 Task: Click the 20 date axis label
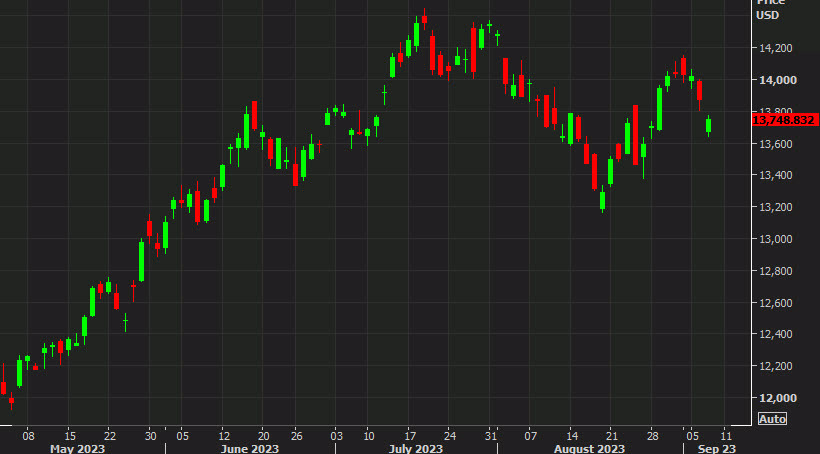pos(264,436)
